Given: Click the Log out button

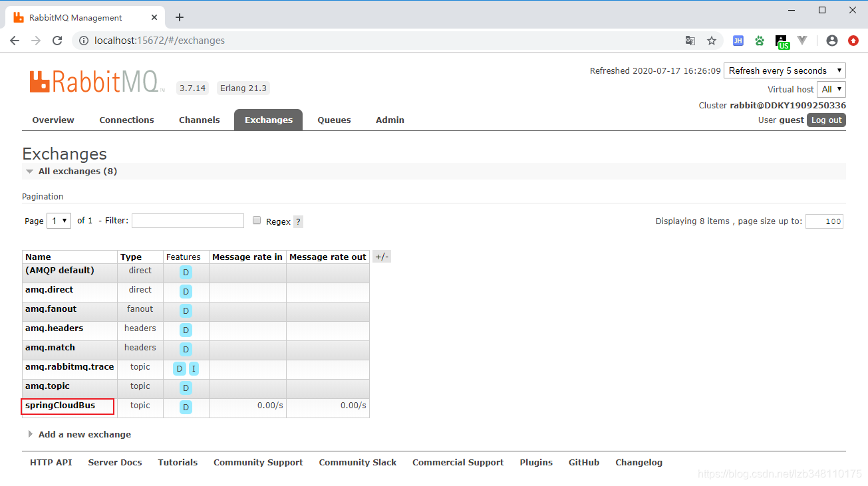Looking at the screenshot, I should 827,120.
